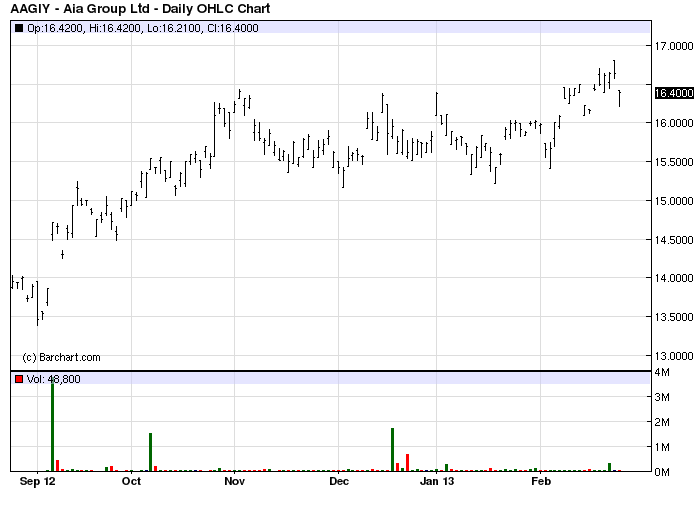Select the 'Hi:16.4200' high value text

[116, 28]
